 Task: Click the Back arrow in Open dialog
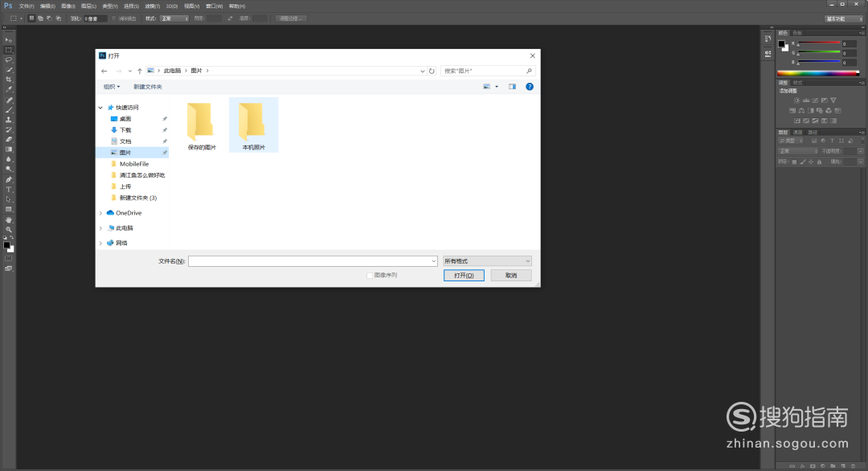point(104,71)
